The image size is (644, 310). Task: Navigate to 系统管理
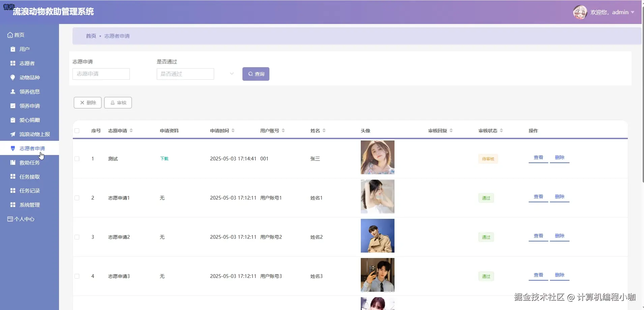point(29,205)
